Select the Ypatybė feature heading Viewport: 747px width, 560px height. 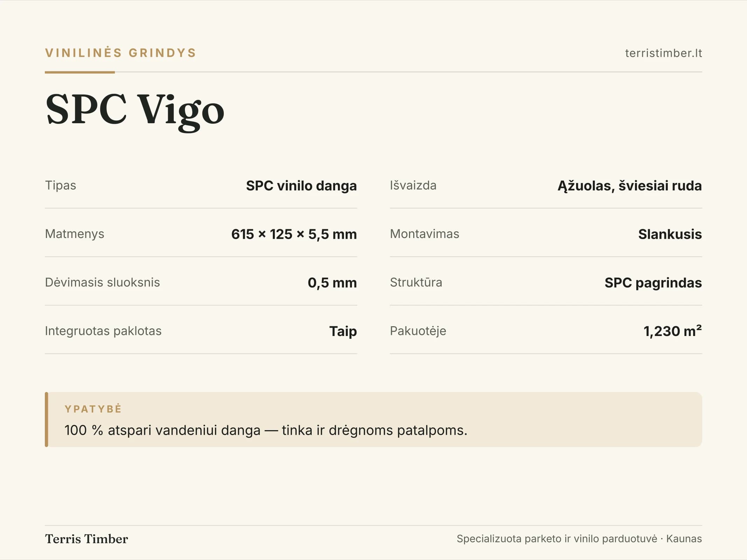(93, 409)
